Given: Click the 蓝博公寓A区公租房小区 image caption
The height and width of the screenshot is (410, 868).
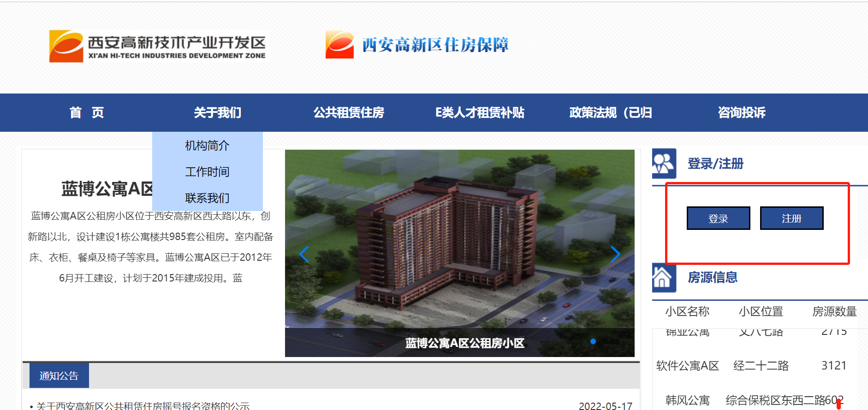Looking at the screenshot, I should 465,343.
